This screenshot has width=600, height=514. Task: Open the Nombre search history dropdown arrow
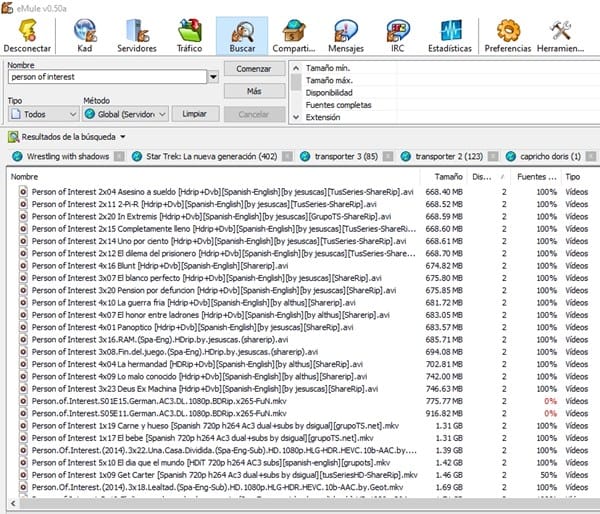213,77
